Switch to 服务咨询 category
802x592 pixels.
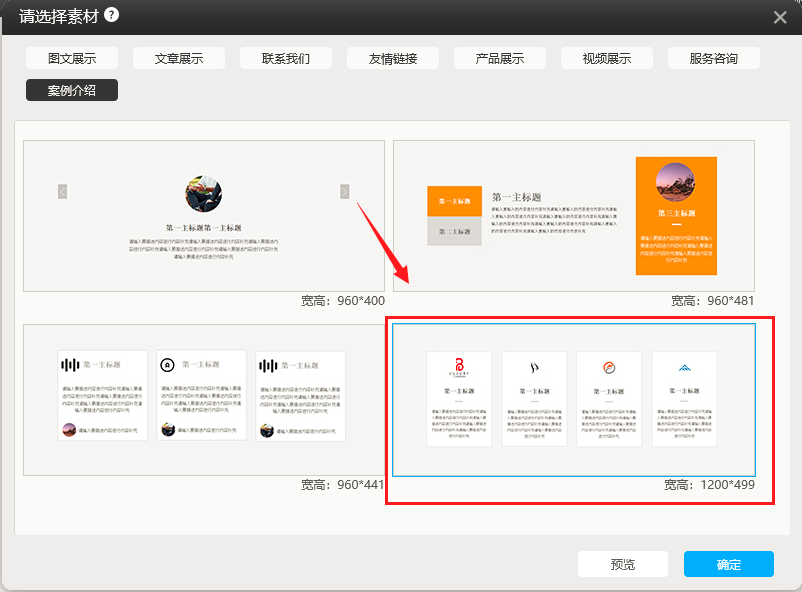click(714, 58)
